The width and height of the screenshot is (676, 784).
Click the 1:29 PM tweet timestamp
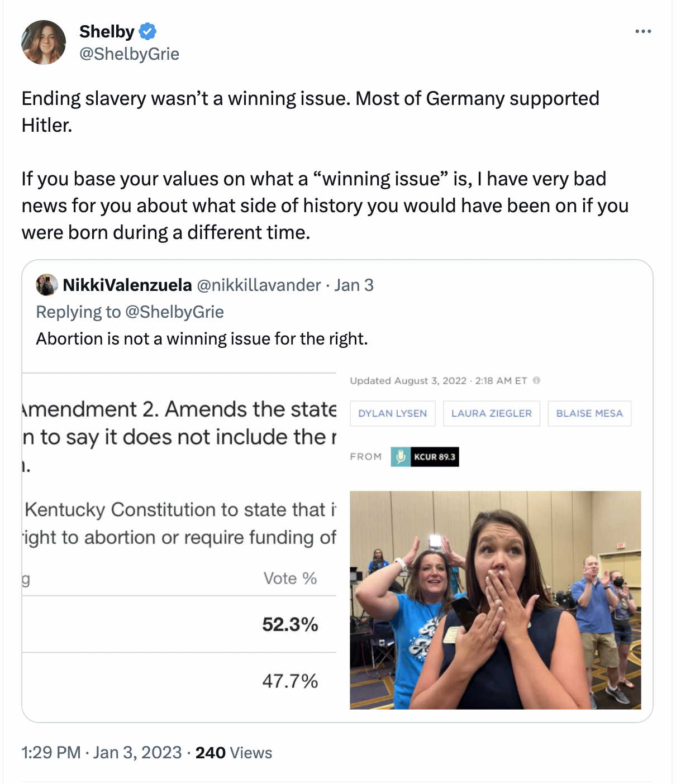49,753
